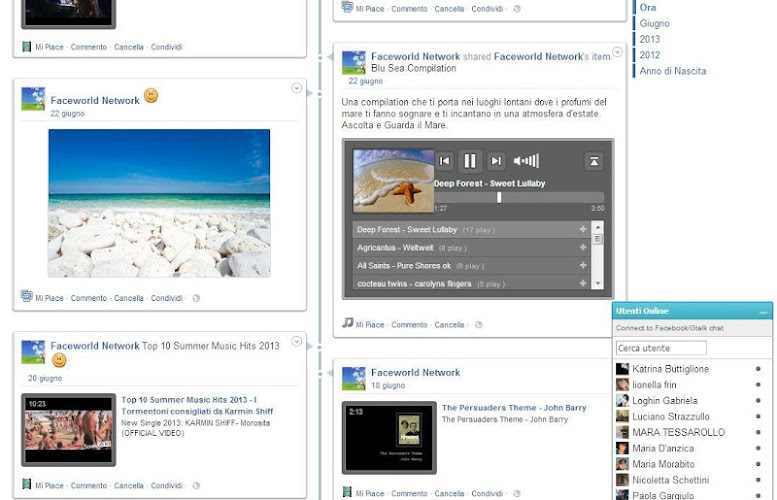Select 2012 in the timeline navigation
This screenshot has height=500, width=777.
[x=650, y=55]
